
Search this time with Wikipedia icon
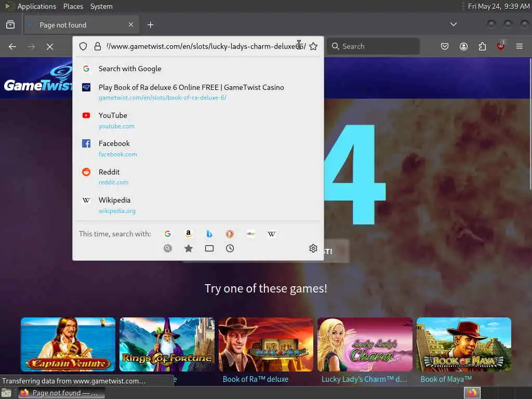pos(272,234)
